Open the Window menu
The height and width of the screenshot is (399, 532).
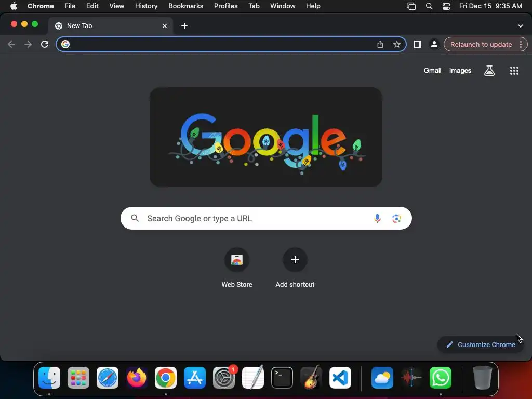pos(283,6)
